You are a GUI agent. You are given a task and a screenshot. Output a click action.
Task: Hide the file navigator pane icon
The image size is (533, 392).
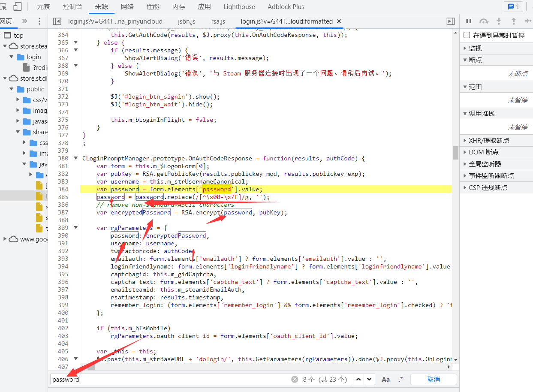57,21
